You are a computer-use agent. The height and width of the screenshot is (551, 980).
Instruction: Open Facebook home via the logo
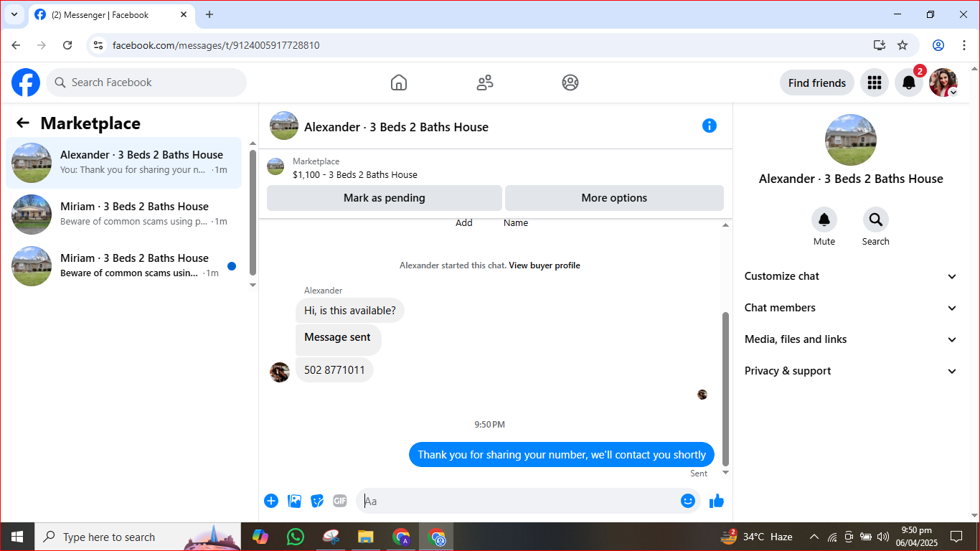tap(26, 83)
